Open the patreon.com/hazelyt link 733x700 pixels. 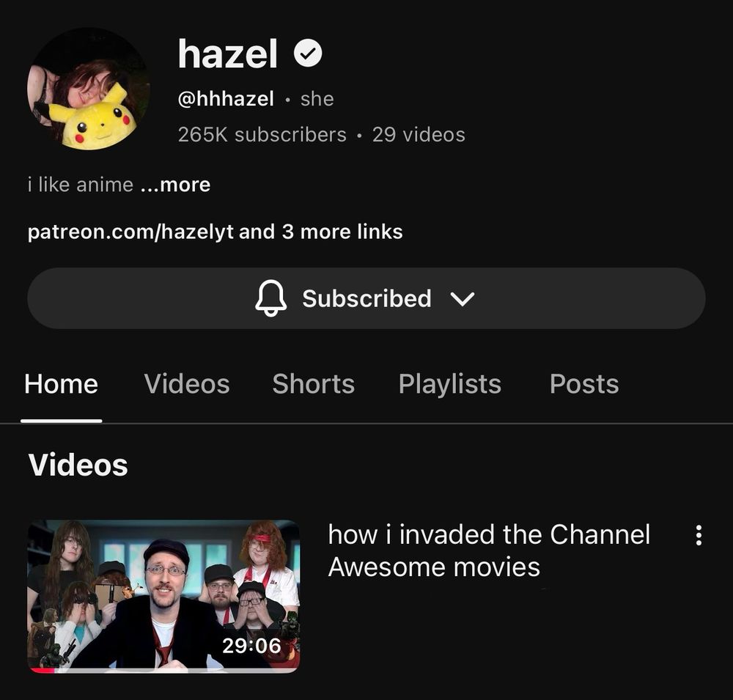point(130,232)
